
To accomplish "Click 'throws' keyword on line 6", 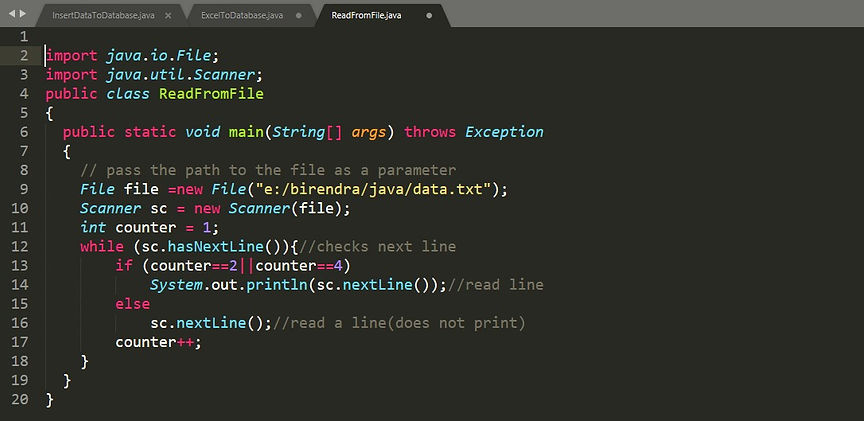I will (430, 132).
